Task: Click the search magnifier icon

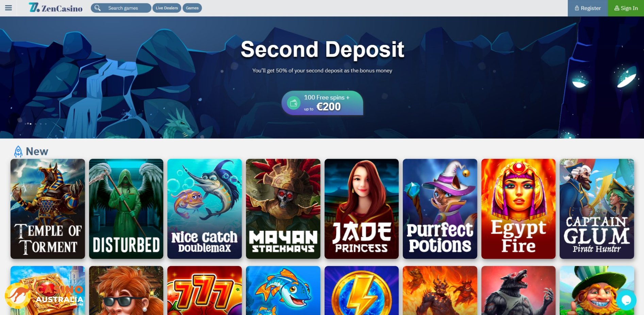Action: [98, 8]
